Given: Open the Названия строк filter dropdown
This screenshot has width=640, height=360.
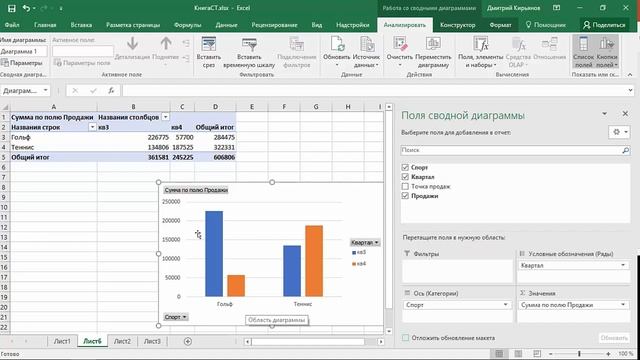Looking at the screenshot, I should tap(92, 127).
